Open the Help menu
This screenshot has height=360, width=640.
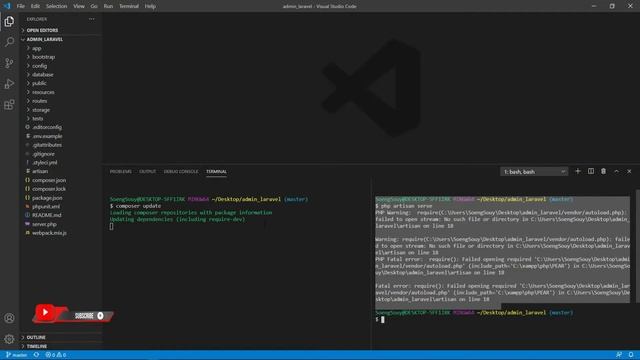coord(150,6)
